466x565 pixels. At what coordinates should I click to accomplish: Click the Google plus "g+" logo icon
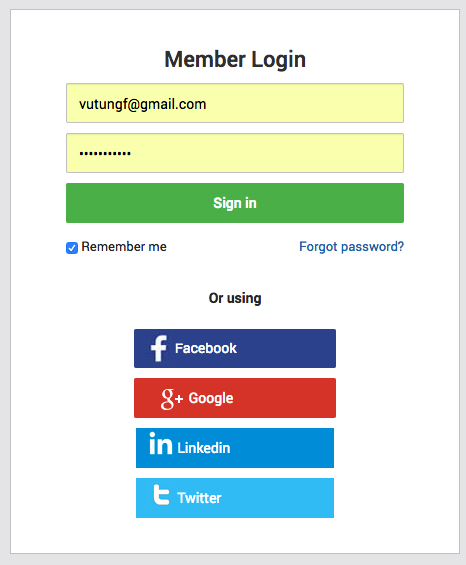click(x=172, y=399)
